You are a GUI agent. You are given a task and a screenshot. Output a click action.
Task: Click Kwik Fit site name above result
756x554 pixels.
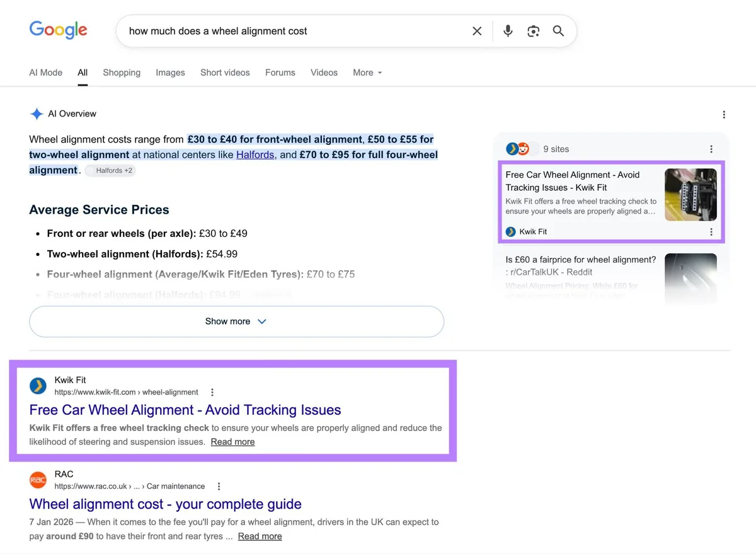click(x=70, y=380)
